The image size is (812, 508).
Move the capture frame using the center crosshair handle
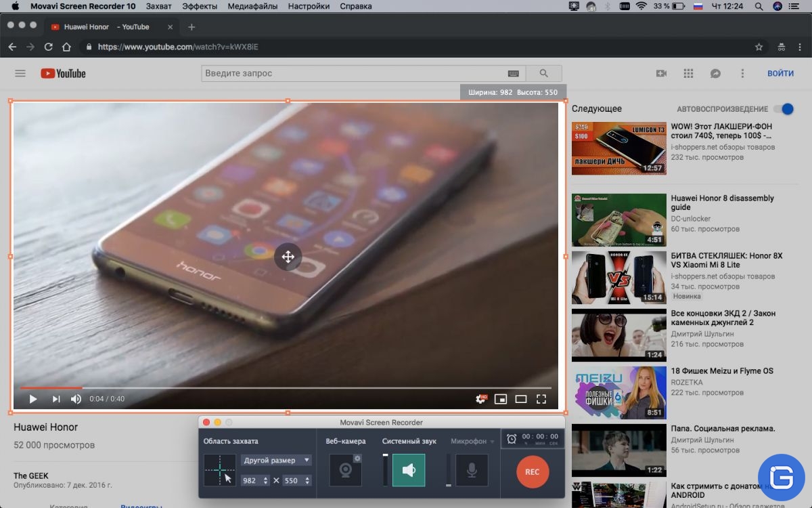pyautogui.click(x=288, y=257)
